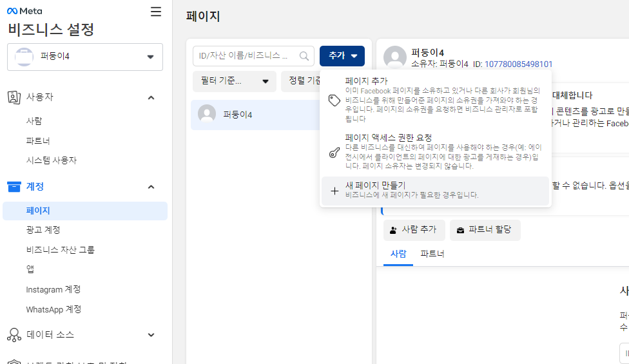Click the 추가 dropdown button
This screenshot has width=629, height=364.
tap(342, 56)
